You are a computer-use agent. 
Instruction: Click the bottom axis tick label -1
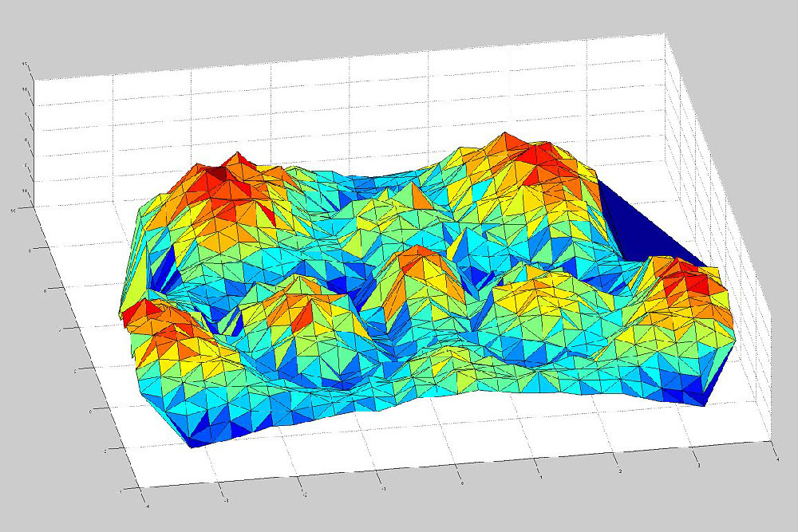pyautogui.click(x=384, y=489)
